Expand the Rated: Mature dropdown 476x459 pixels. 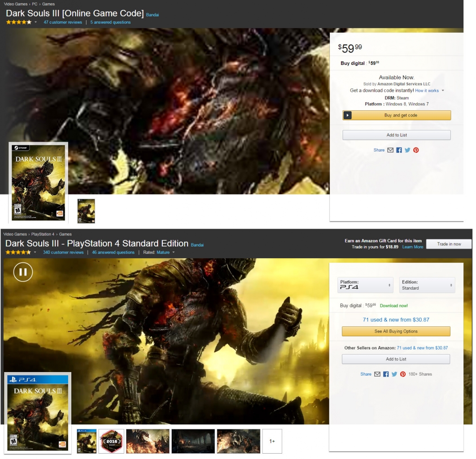(x=173, y=252)
